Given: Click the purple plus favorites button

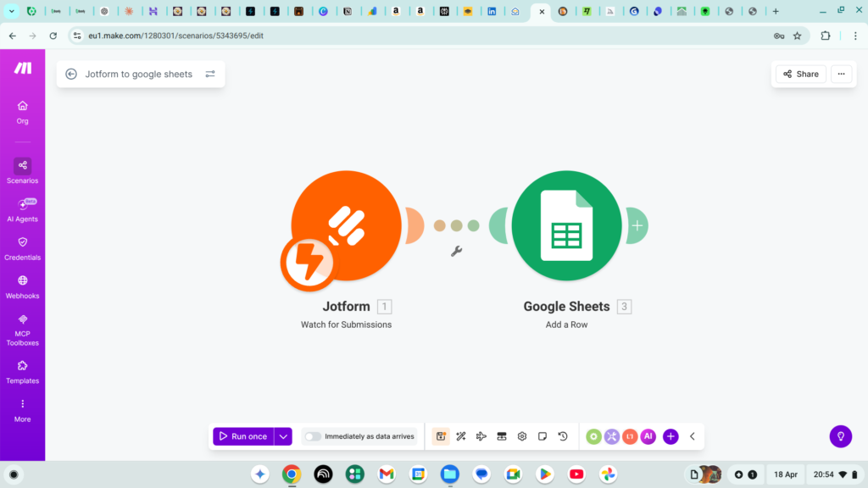Looking at the screenshot, I should point(670,436).
